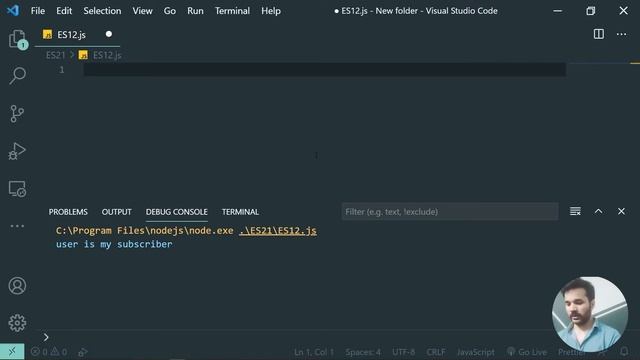The height and width of the screenshot is (360, 640).
Task: Open the Remote Explorer icon
Action: pos(17,189)
